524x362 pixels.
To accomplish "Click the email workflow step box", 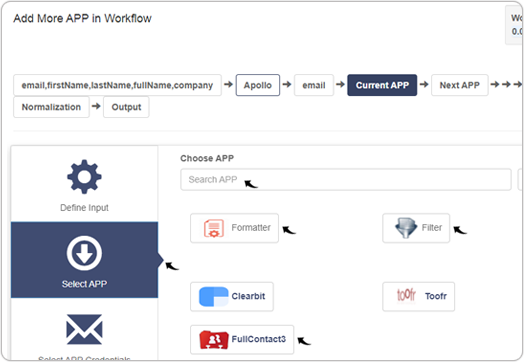I will pyautogui.click(x=314, y=85).
